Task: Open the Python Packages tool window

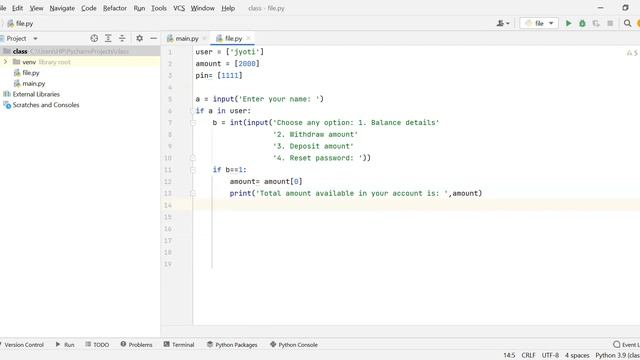Action: tap(232, 344)
